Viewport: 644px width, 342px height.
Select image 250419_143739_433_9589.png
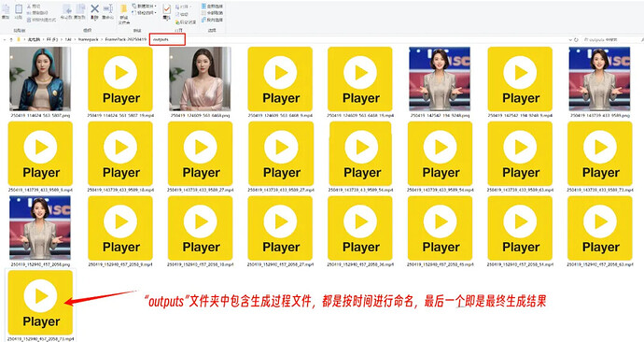click(599, 82)
